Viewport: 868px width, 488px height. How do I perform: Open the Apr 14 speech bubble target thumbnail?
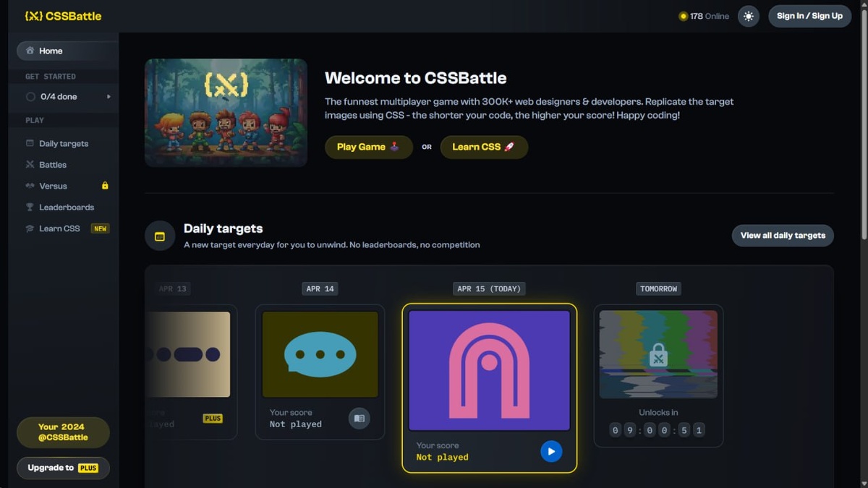[320, 354]
